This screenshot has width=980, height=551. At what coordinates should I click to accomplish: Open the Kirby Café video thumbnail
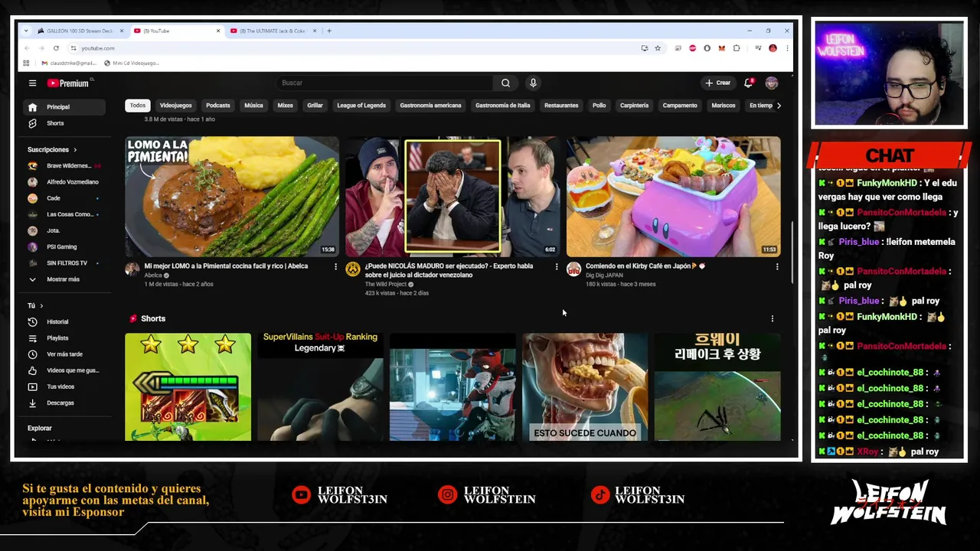[673, 197]
